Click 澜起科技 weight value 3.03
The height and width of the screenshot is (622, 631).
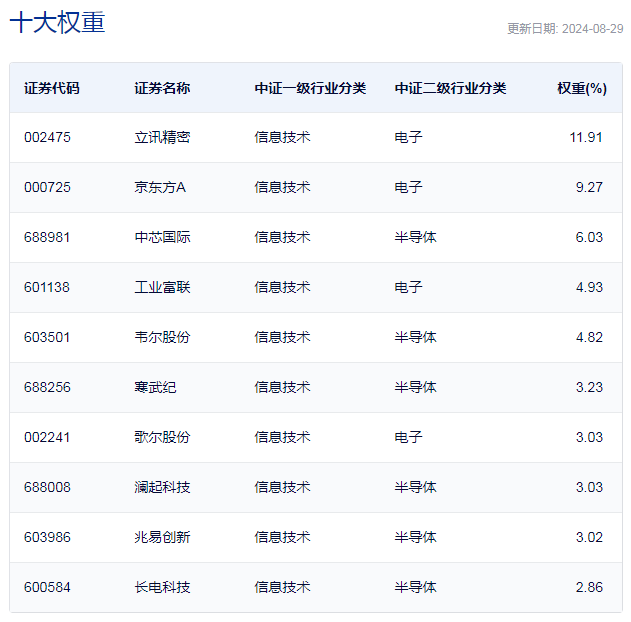tap(589, 487)
